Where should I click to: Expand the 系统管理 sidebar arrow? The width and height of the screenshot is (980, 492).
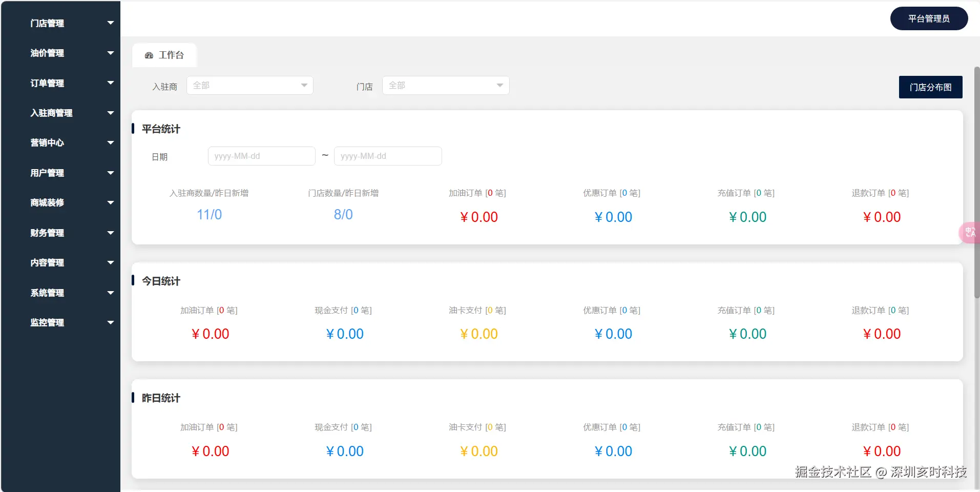(111, 293)
